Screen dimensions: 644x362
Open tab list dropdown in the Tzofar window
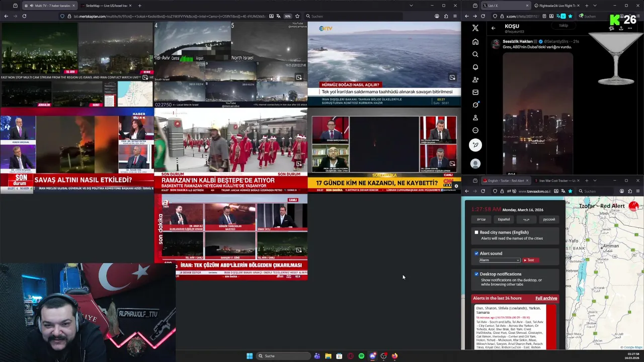coord(595,180)
